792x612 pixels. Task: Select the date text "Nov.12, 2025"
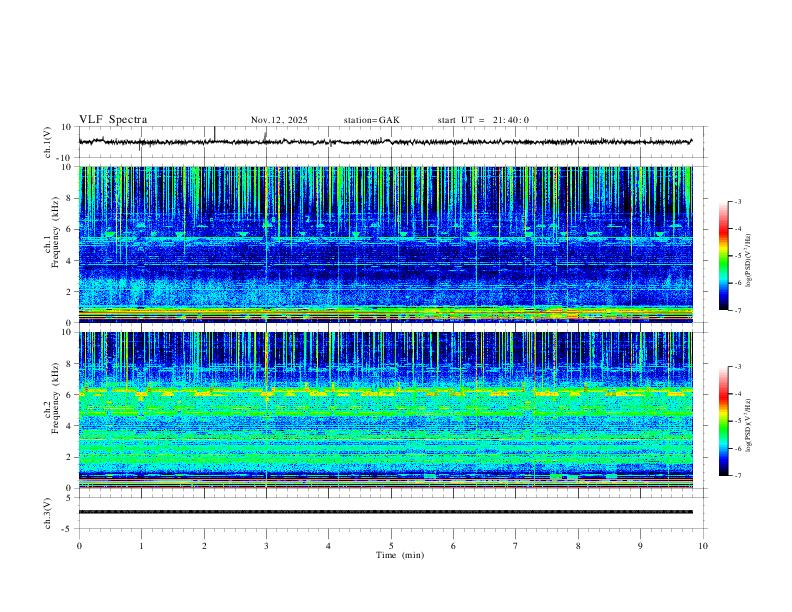click(279, 120)
